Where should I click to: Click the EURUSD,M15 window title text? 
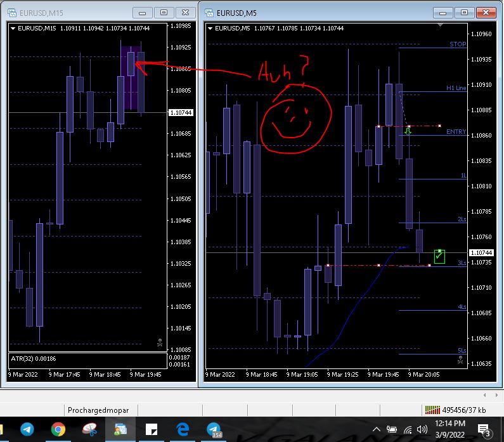(x=41, y=13)
